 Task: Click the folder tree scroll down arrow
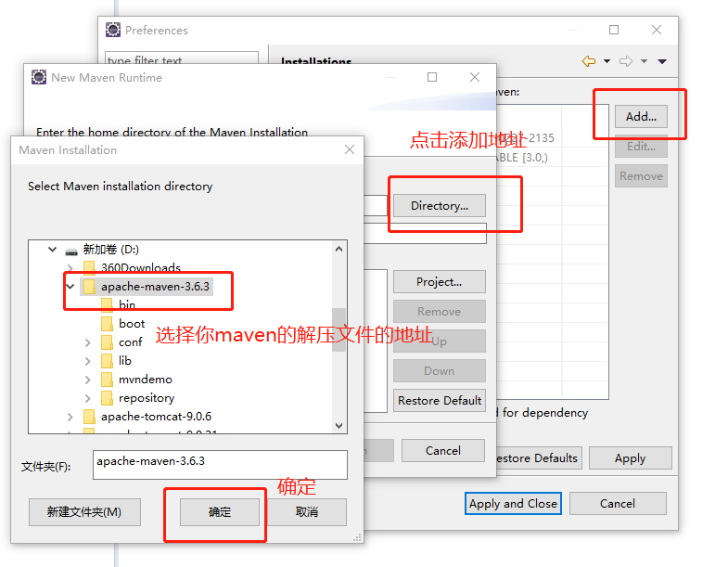coord(338,426)
